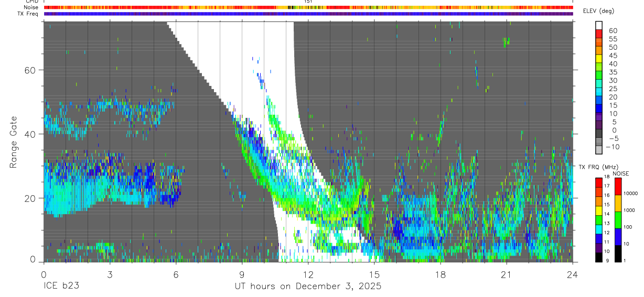The width and height of the screenshot is (644, 297).
Task: Click the '1000' label on NOISE colorbar
Action: click(629, 211)
